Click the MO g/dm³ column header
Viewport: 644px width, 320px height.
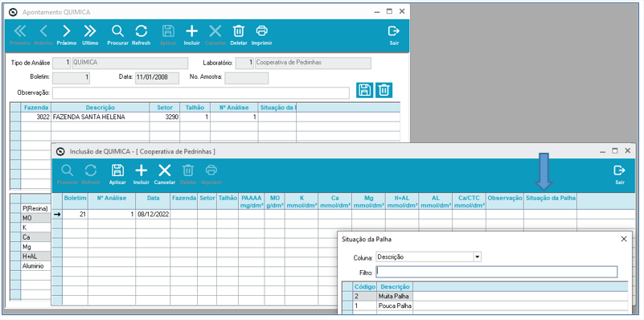point(275,201)
